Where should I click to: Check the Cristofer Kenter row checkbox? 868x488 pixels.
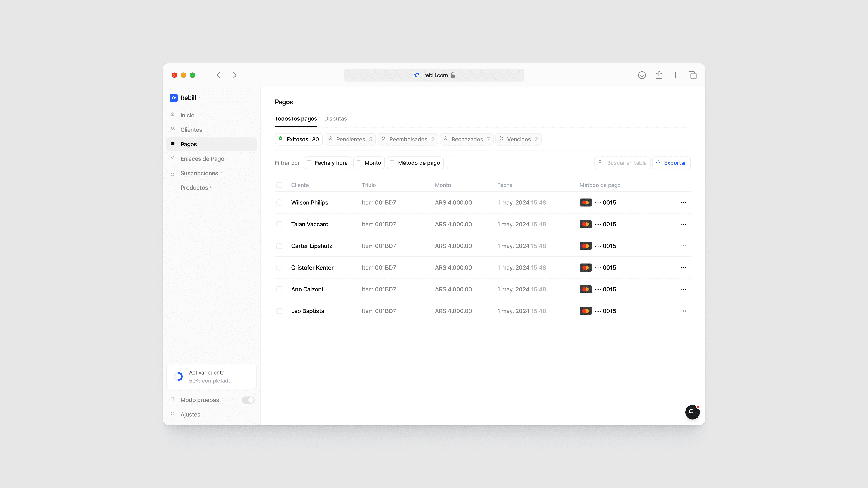(279, 268)
